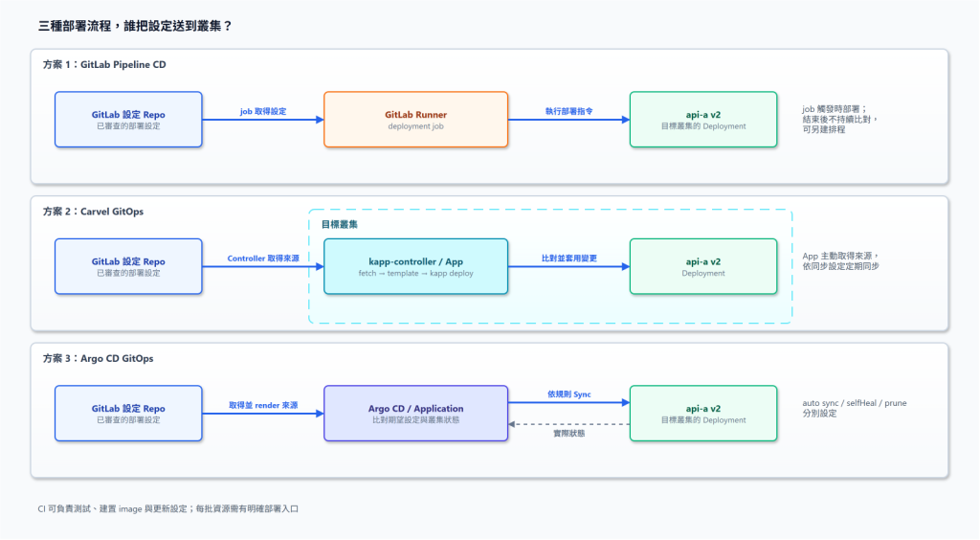
Task: Select the title 三種部署流程,誰把設定送到叢集?
Action: 135,26
